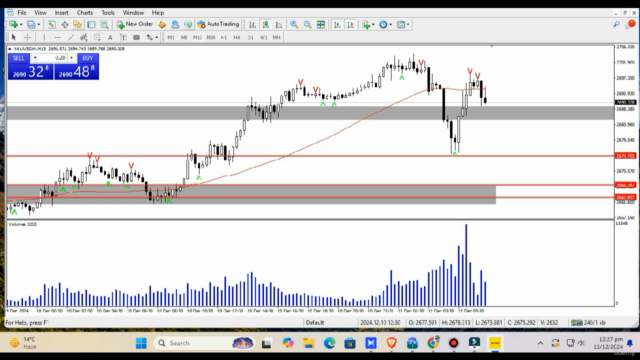This screenshot has height=360, width=640.
Task: Open the Tools menu
Action: [108, 13]
